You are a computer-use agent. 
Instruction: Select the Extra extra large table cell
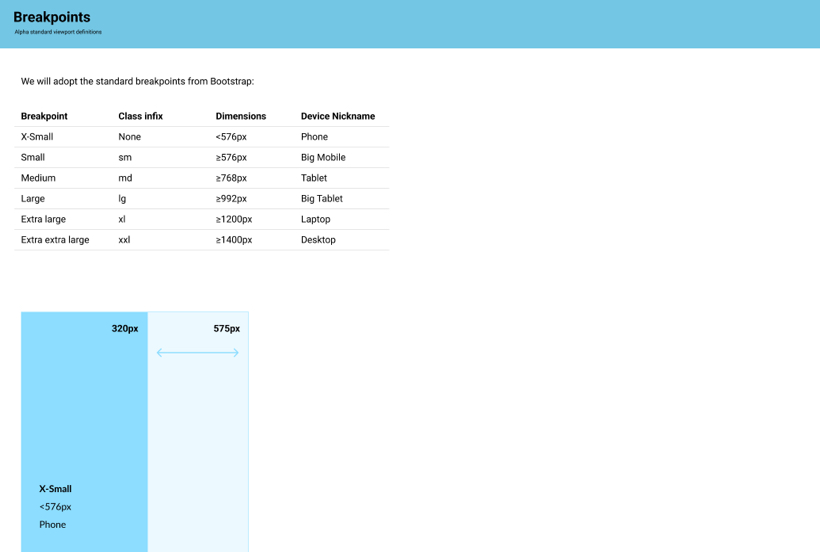click(x=55, y=240)
